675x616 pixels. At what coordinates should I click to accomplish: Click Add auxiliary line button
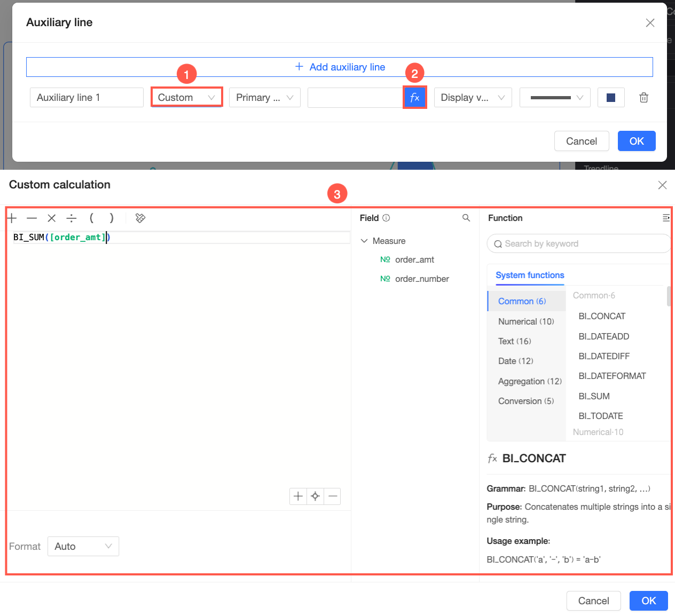pyautogui.click(x=340, y=67)
